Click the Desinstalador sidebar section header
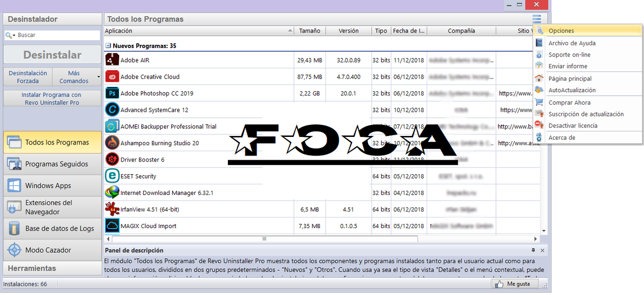 click(52, 19)
